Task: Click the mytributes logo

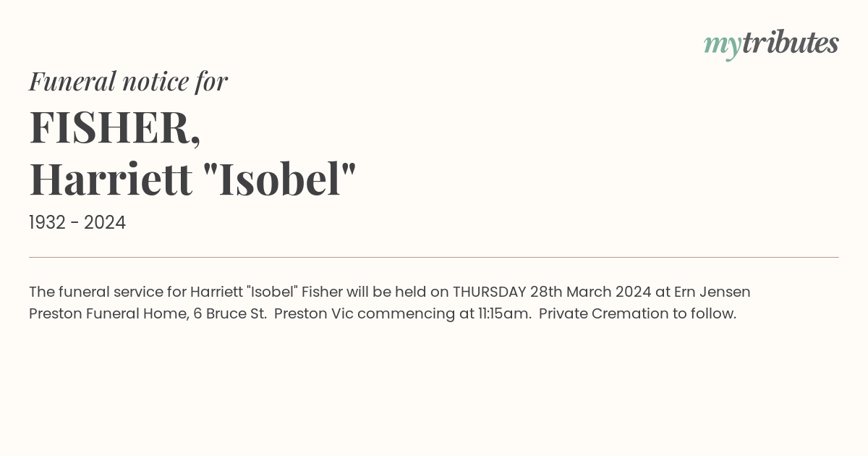Action: click(771, 44)
